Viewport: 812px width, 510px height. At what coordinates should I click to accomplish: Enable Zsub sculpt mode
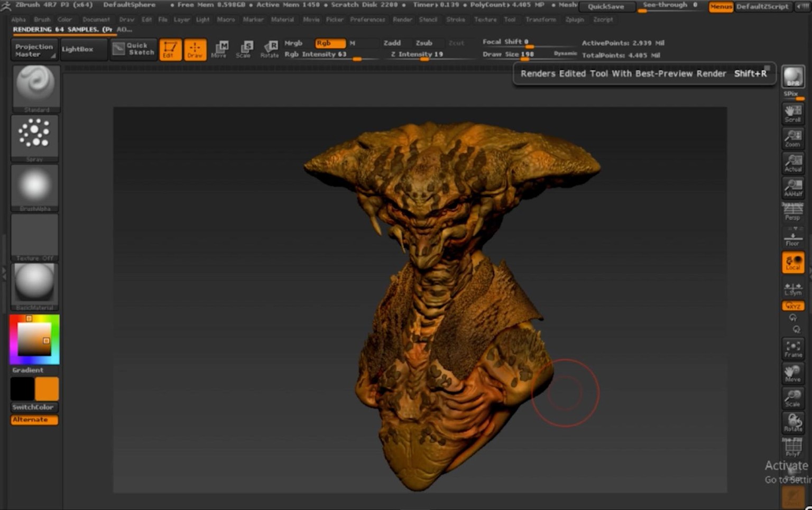coord(424,43)
